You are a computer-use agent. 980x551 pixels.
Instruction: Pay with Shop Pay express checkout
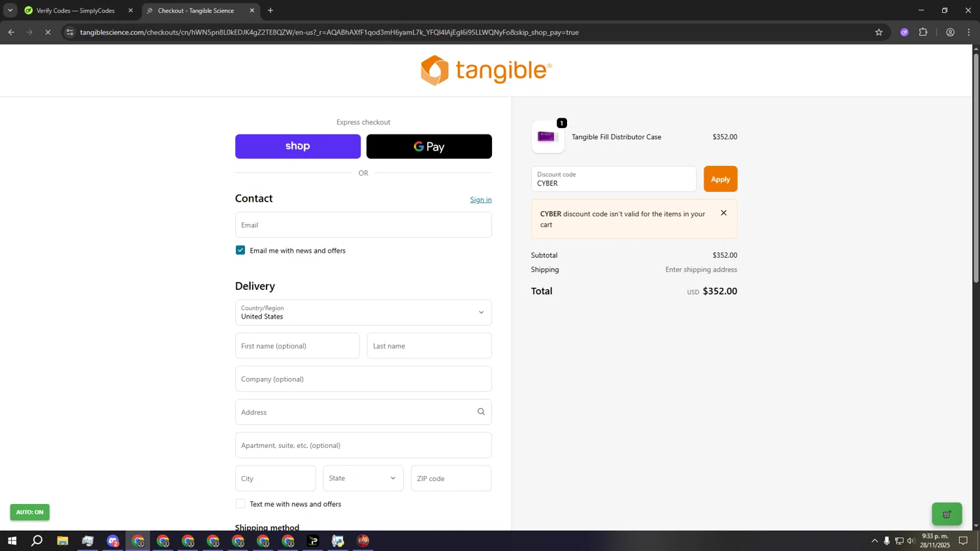click(x=298, y=146)
